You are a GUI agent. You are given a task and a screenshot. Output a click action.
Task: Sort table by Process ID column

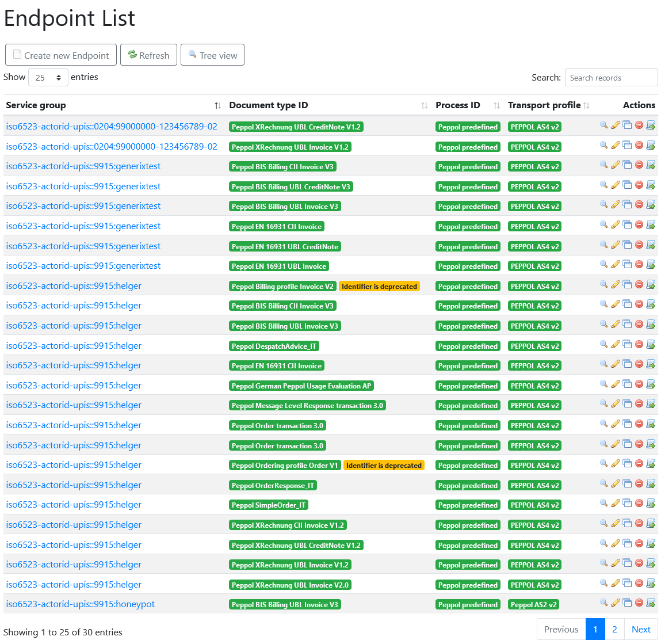(468, 105)
